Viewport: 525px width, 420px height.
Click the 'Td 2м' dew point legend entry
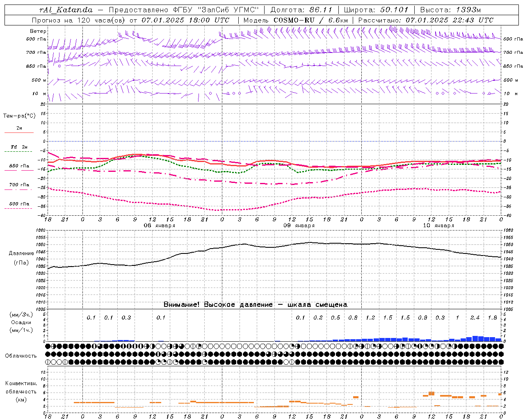(19, 147)
